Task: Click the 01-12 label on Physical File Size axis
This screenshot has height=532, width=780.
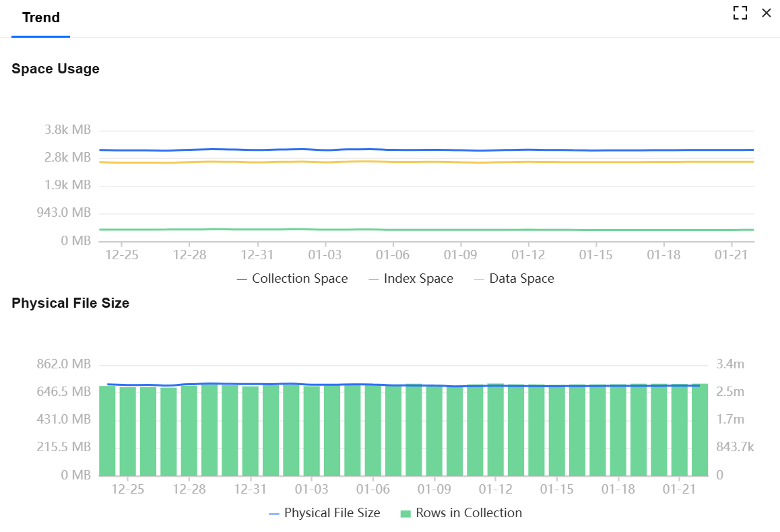Action: [x=496, y=490]
